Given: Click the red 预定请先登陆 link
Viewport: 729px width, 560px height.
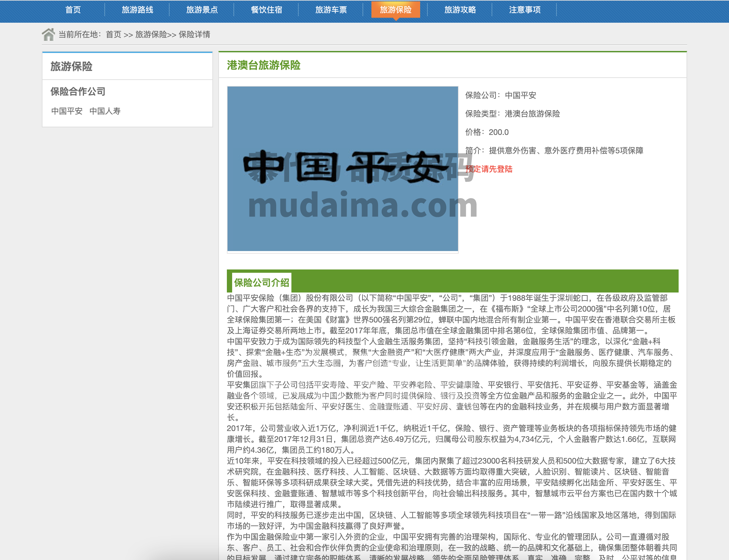Looking at the screenshot, I should pyautogui.click(x=489, y=169).
